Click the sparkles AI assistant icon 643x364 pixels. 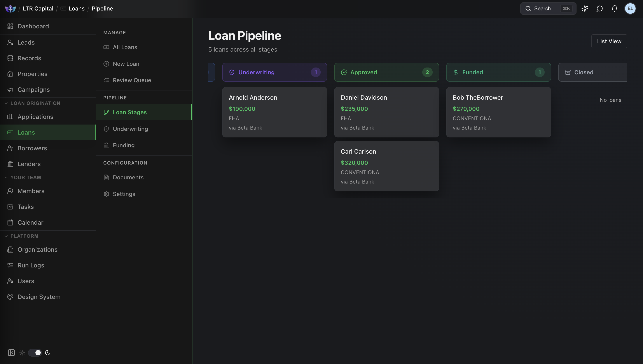(x=585, y=8)
